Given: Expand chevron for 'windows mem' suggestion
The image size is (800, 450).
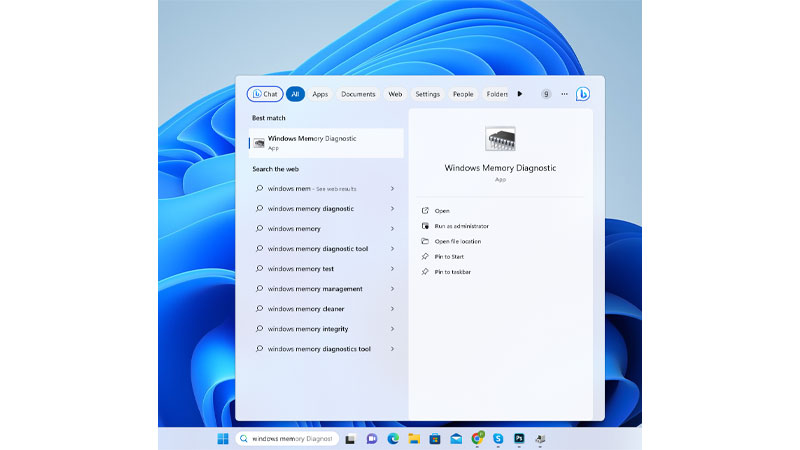Looking at the screenshot, I should click(392, 189).
